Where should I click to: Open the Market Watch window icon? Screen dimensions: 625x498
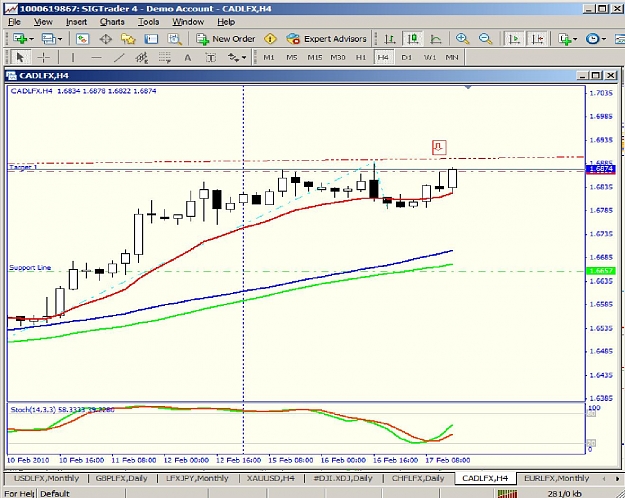click(83, 39)
